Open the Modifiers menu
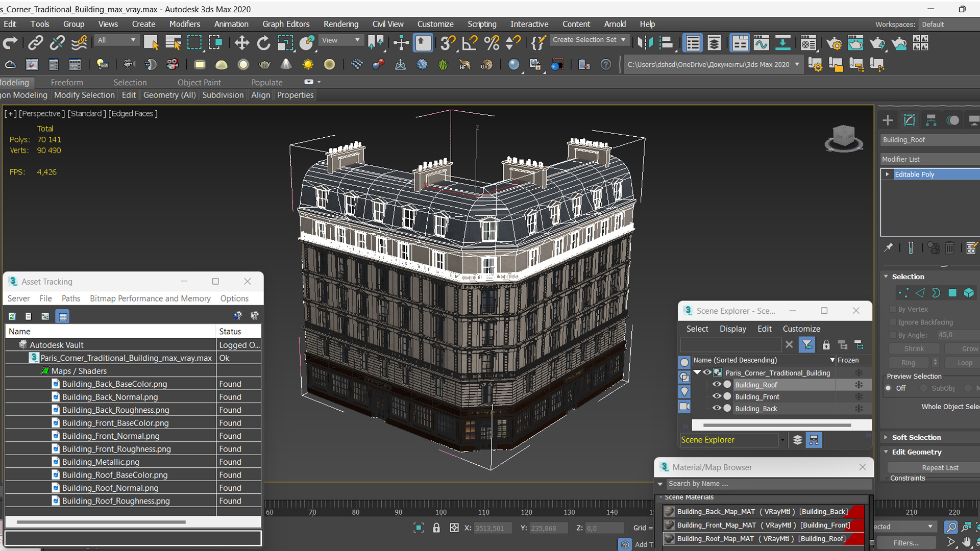This screenshot has height=551, width=980. point(185,24)
